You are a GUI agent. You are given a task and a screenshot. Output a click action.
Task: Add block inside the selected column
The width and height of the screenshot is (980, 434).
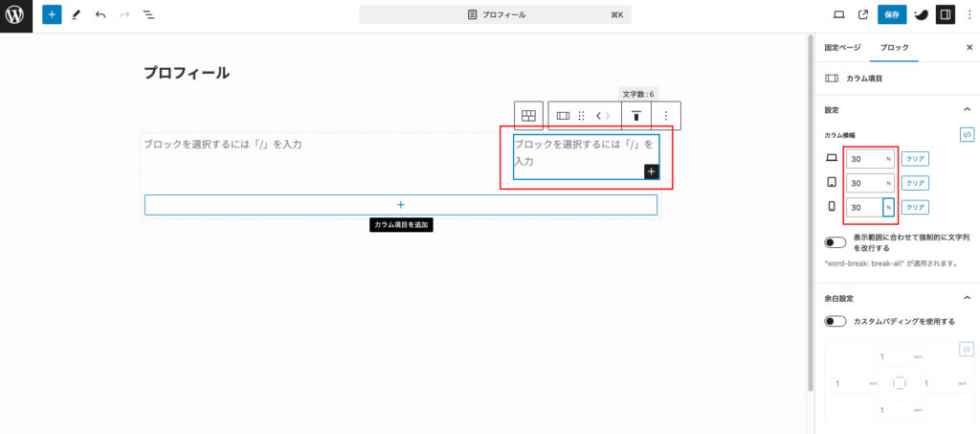click(651, 171)
